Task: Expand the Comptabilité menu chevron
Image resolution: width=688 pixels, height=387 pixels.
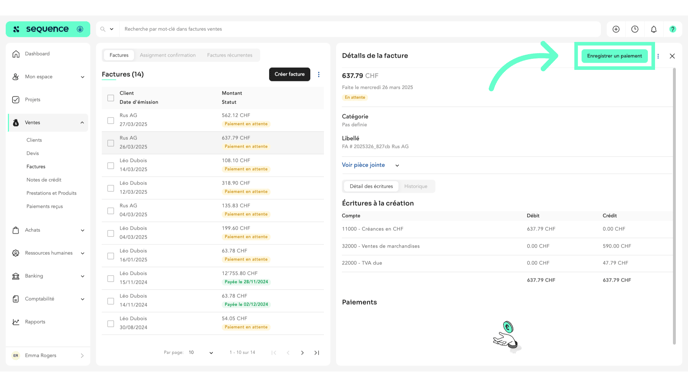Action: [x=82, y=299]
